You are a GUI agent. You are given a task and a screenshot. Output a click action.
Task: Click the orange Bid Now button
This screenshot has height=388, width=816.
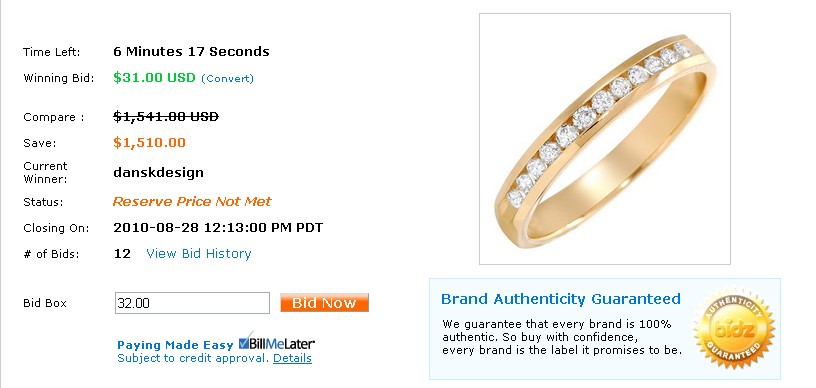(324, 303)
